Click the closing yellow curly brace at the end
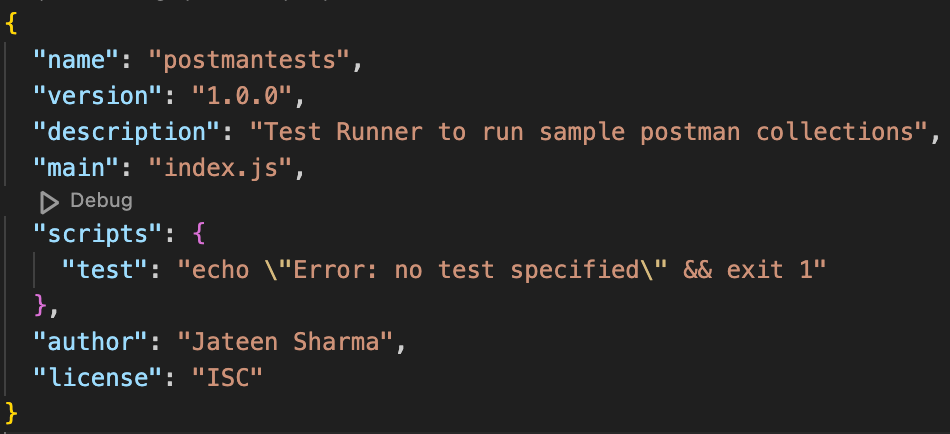Image resolution: width=950 pixels, height=434 pixels. (x=12, y=411)
